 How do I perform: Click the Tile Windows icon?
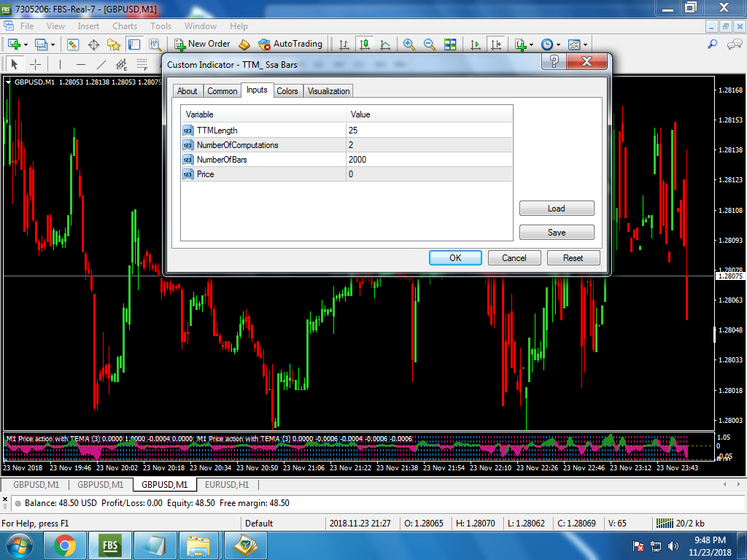tap(450, 44)
